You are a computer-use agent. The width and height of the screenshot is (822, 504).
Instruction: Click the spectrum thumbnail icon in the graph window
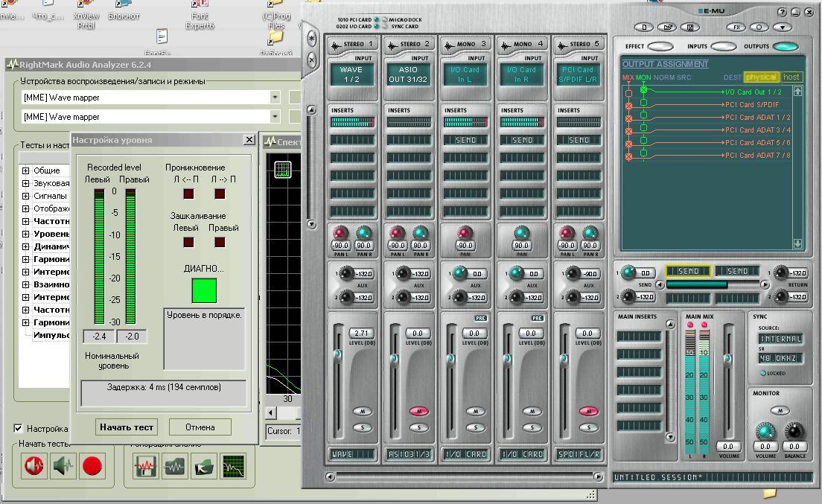[x=283, y=169]
